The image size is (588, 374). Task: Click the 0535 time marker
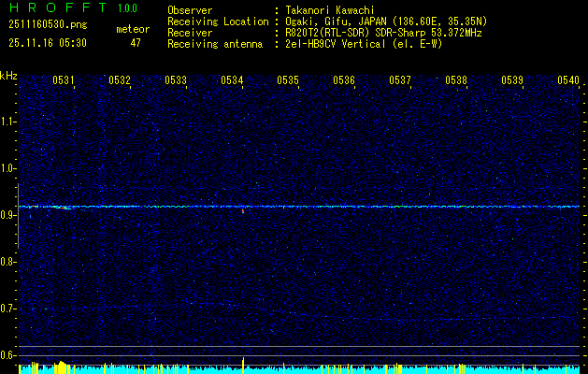(x=288, y=79)
